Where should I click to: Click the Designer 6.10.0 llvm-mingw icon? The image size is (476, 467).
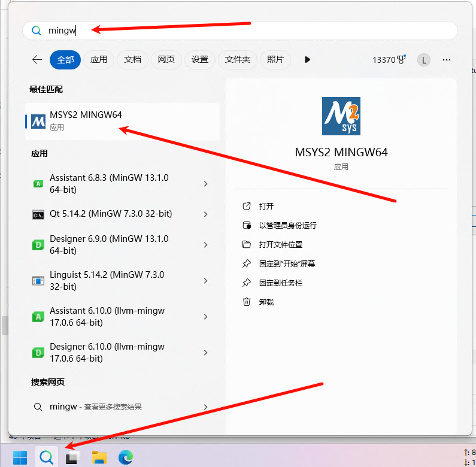click(38, 353)
